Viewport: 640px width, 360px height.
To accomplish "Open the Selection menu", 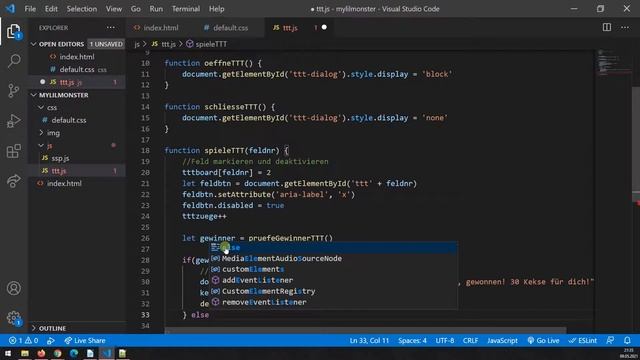I will [82, 9].
